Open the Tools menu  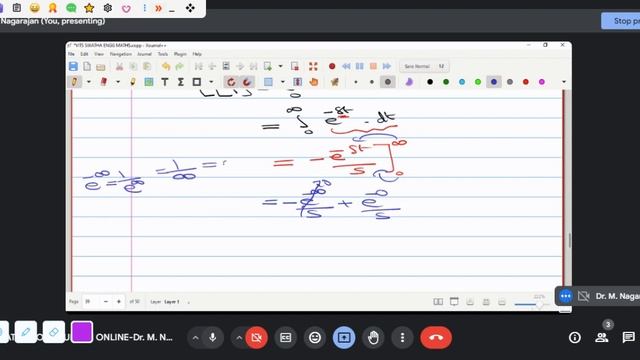163,54
